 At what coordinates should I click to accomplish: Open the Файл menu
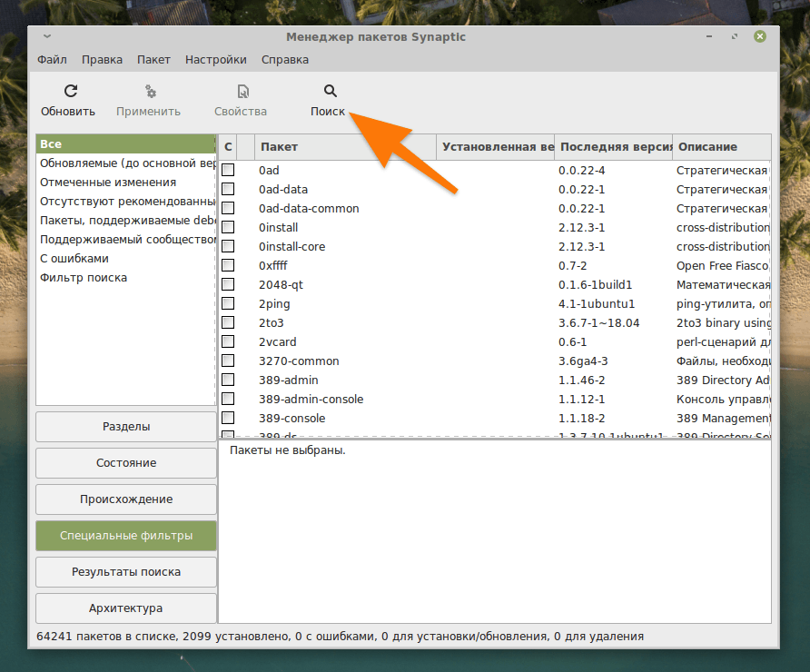point(52,60)
